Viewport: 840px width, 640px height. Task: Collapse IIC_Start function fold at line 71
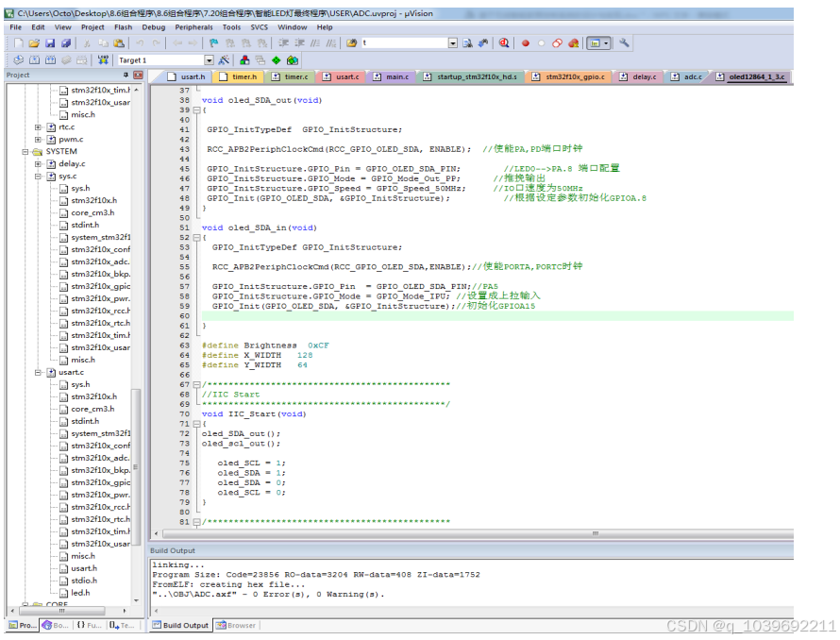click(196, 424)
